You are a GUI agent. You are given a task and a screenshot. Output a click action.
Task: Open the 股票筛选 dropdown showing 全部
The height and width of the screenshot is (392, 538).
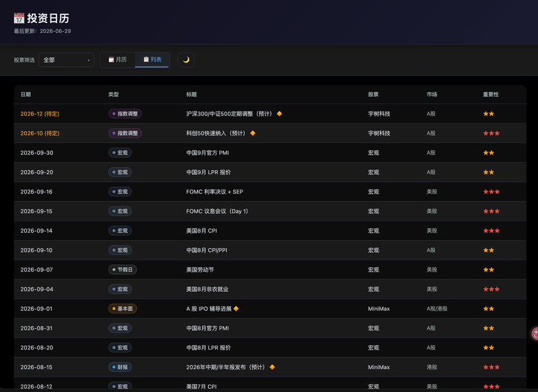point(66,60)
